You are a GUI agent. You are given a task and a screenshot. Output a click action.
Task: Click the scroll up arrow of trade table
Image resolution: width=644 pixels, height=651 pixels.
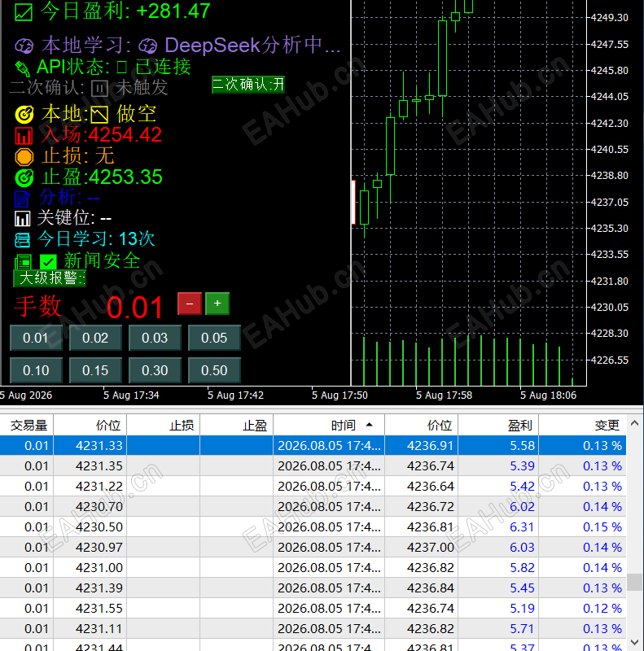coord(634,423)
